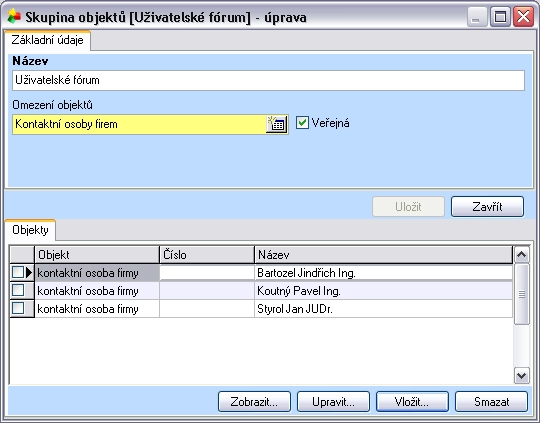Open the object restriction picker icon

click(277, 124)
